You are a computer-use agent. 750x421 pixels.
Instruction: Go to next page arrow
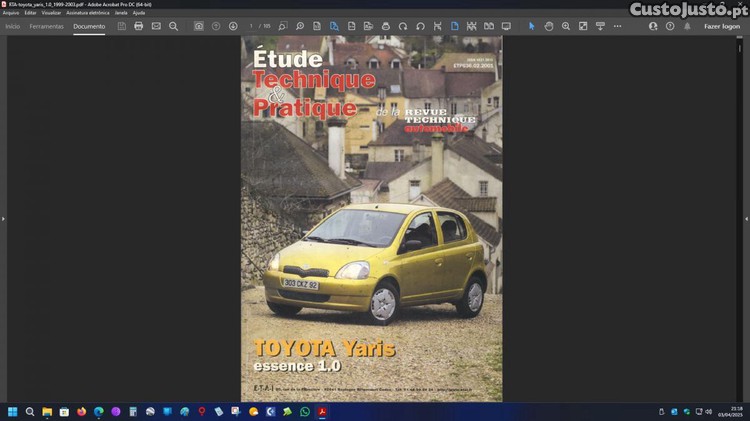click(233, 26)
